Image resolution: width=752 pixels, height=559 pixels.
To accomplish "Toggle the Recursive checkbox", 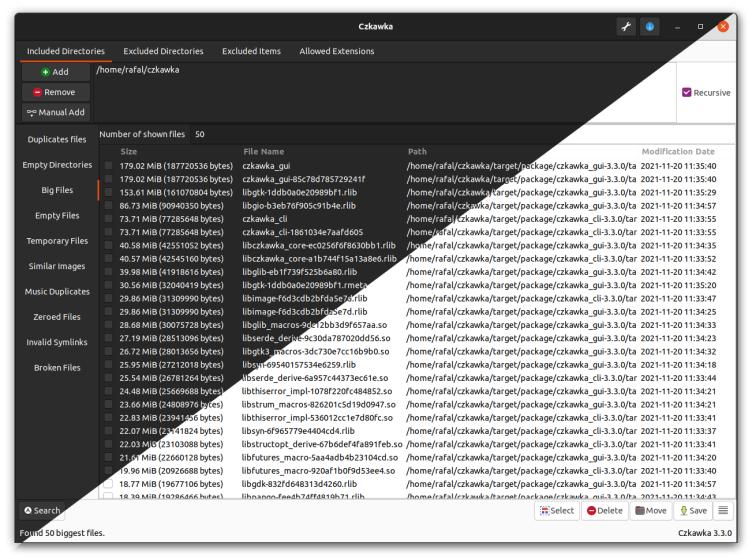I will point(687,92).
